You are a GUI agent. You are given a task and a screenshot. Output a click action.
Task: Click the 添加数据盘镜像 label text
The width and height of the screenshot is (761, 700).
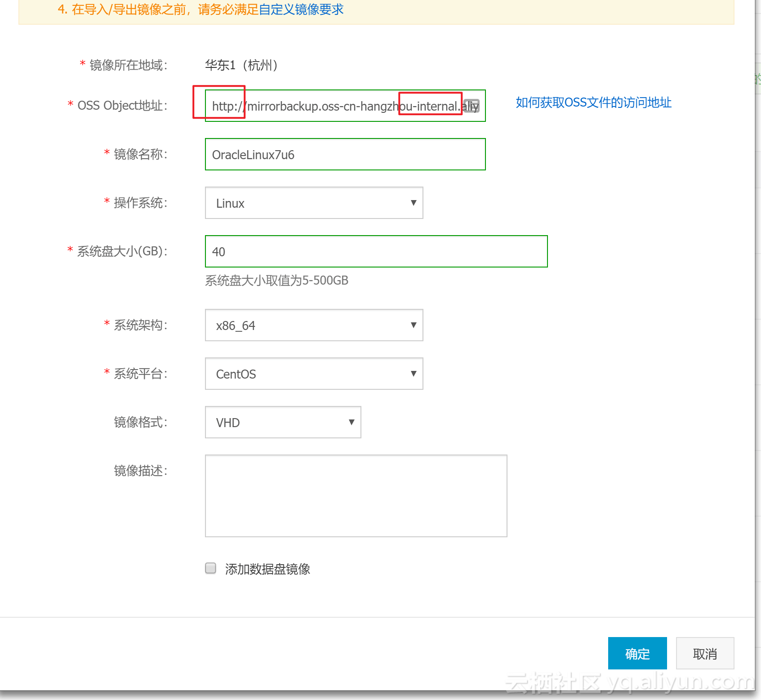click(x=267, y=569)
